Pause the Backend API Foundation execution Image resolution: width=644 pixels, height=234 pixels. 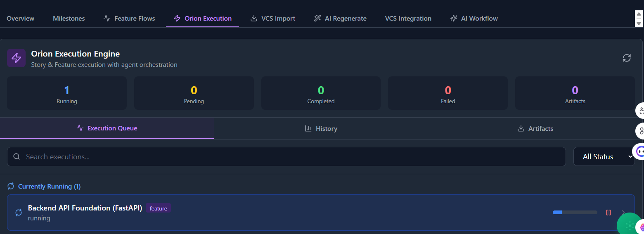click(608, 213)
